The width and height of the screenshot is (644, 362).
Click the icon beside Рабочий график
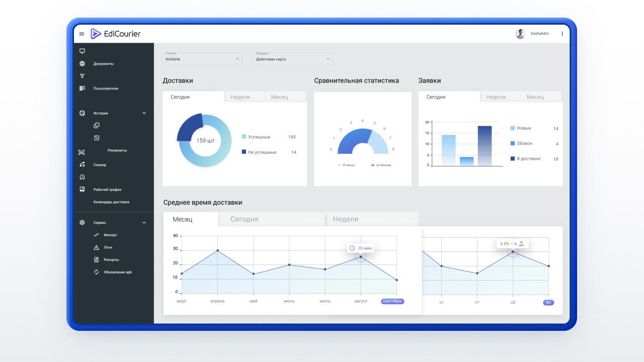click(82, 190)
